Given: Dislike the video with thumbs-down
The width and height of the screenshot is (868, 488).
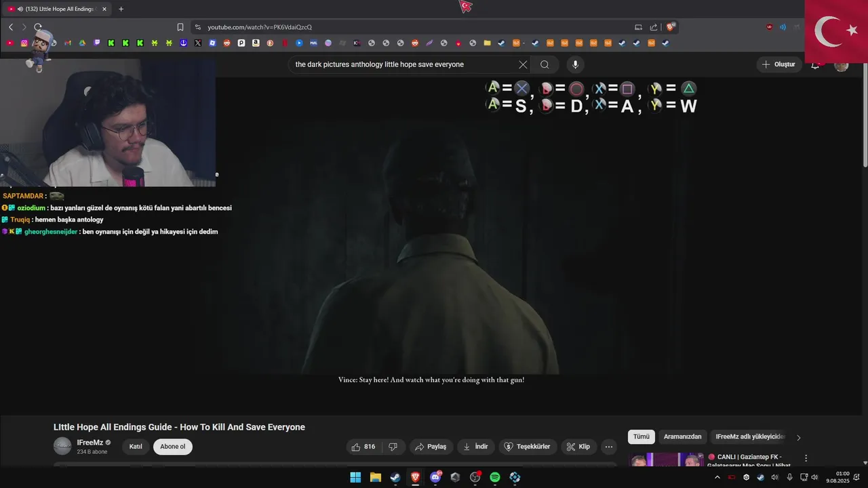Looking at the screenshot, I should 393,447.
